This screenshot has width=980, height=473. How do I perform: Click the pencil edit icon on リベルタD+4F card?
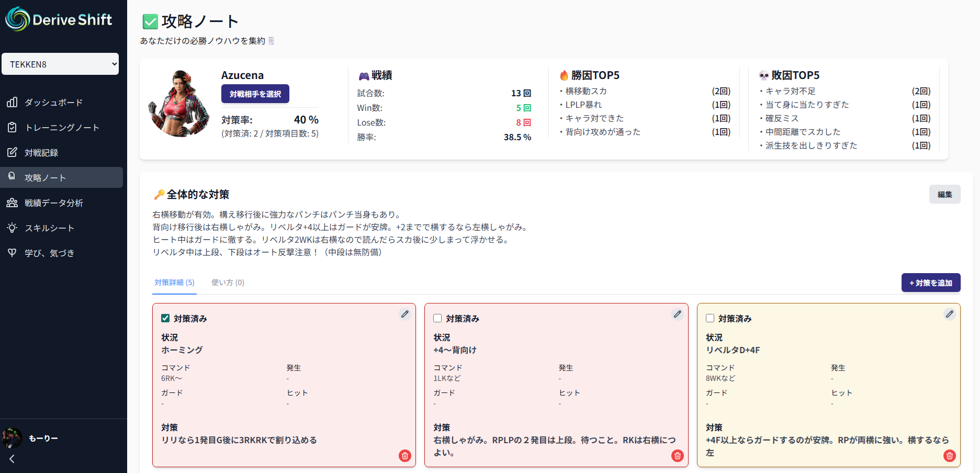(949, 314)
